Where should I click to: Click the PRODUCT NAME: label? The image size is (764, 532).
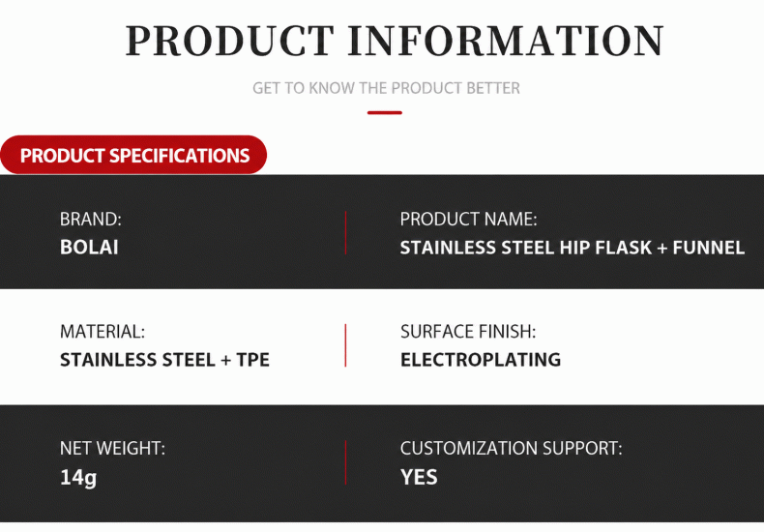point(468,220)
